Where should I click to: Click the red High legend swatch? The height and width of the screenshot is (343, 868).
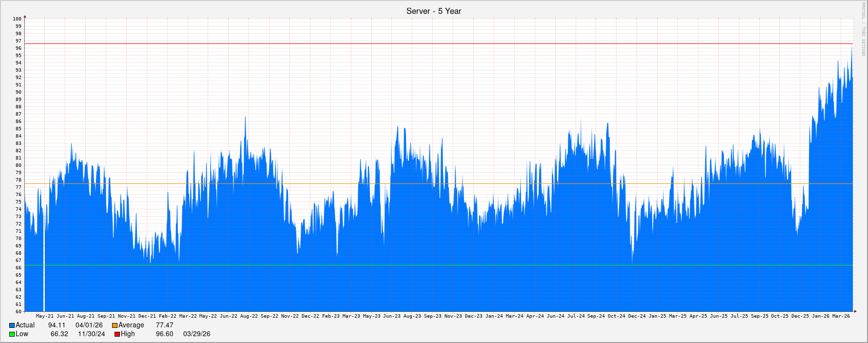click(117, 334)
